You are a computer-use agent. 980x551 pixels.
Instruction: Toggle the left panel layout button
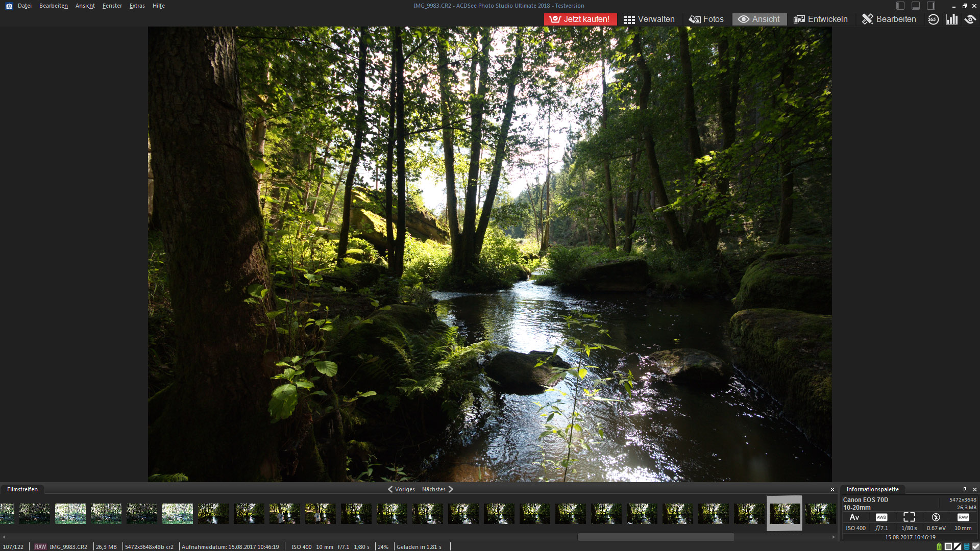(x=900, y=6)
